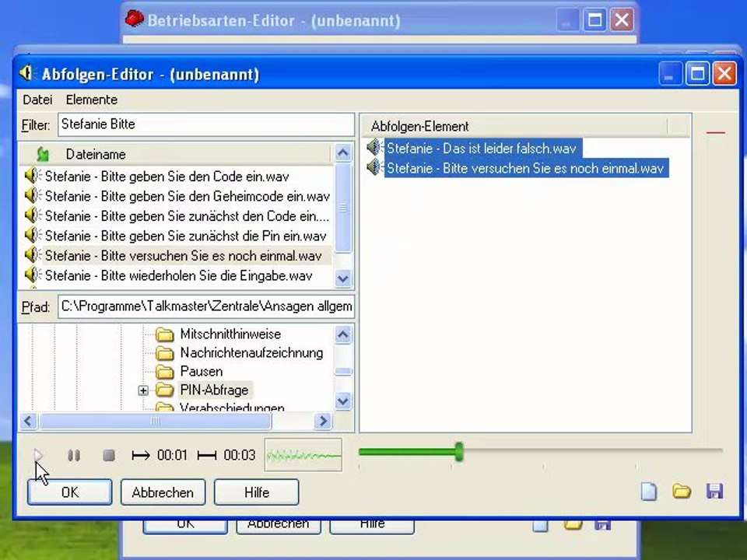Click speaker icon of 'Bitte geben Sie den Code ein.wav'

(33, 177)
